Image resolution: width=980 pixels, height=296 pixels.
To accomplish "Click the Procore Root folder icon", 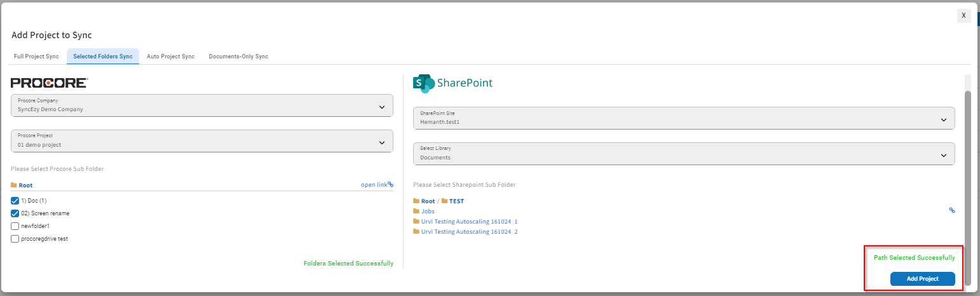I will point(14,185).
